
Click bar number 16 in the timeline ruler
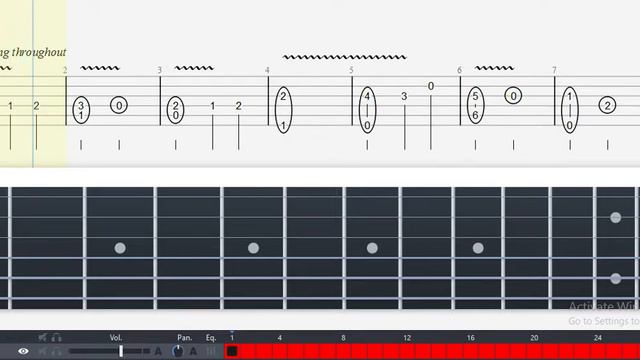pyautogui.click(x=471, y=338)
